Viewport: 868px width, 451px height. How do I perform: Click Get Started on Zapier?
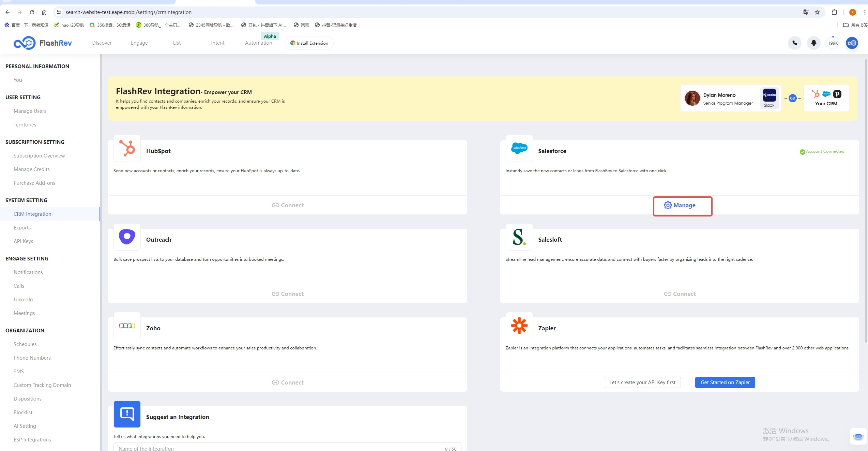725,382
